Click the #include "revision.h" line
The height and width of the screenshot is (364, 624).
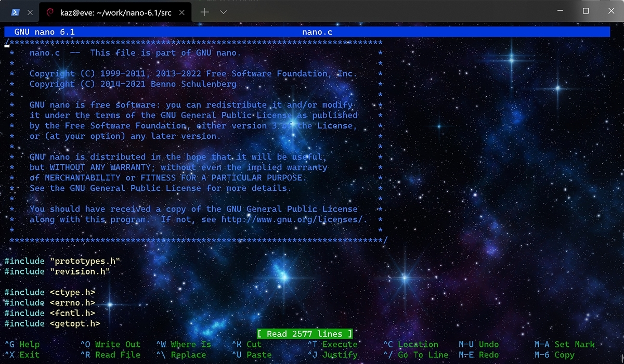pos(57,271)
